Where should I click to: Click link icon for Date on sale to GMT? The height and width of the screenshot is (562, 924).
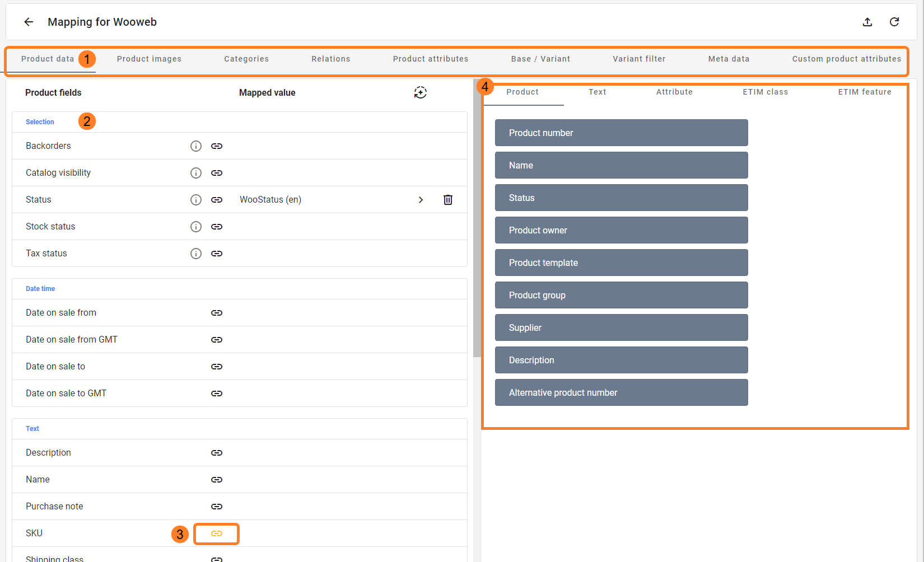217,394
